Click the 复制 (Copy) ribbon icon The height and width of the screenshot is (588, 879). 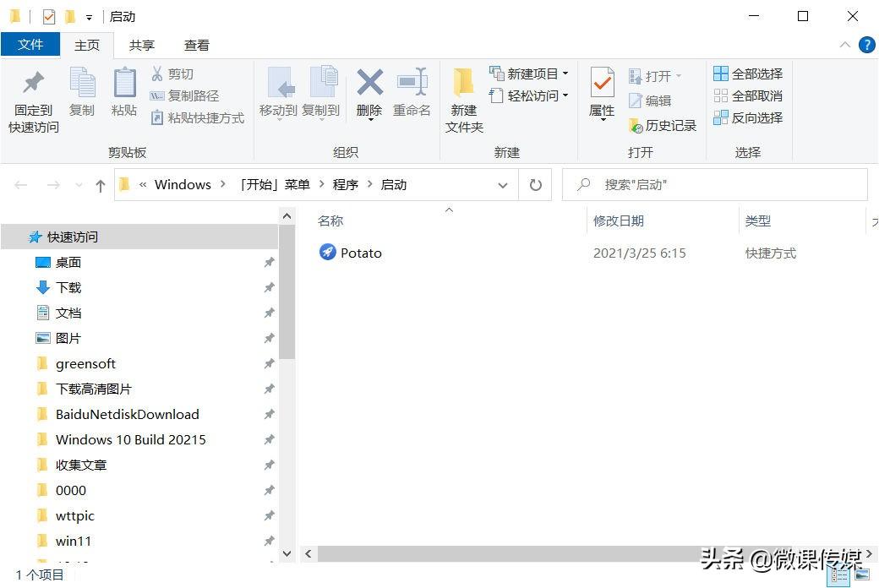(x=82, y=92)
